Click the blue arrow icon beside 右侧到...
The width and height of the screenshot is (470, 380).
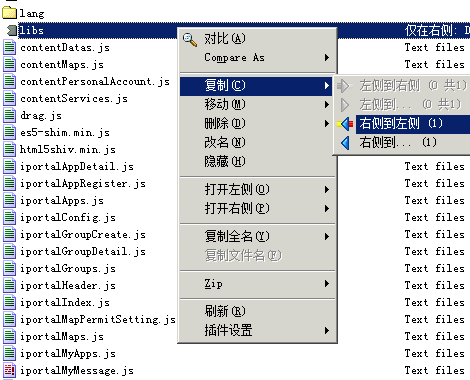pos(345,143)
